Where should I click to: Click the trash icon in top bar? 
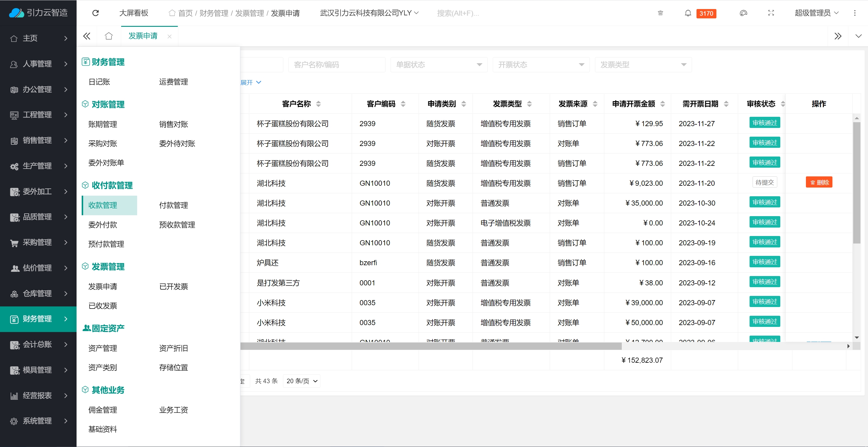point(660,13)
